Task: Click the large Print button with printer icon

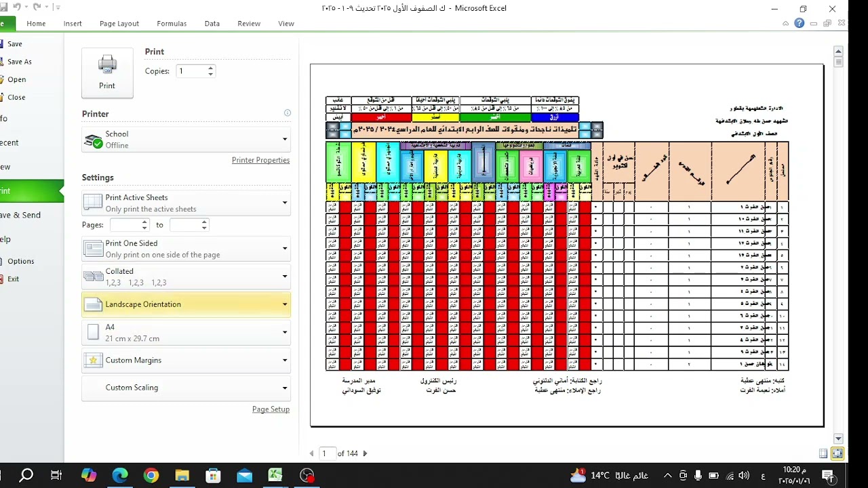Action: [107, 73]
